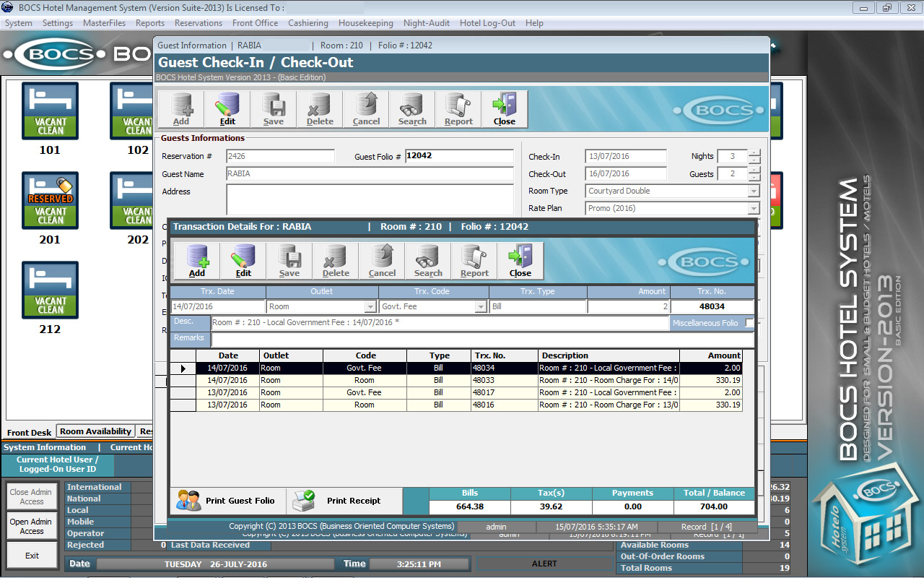The image size is (924, 578).
Task: Click the Desc. field with Local Government Fee
Action: 440,323
